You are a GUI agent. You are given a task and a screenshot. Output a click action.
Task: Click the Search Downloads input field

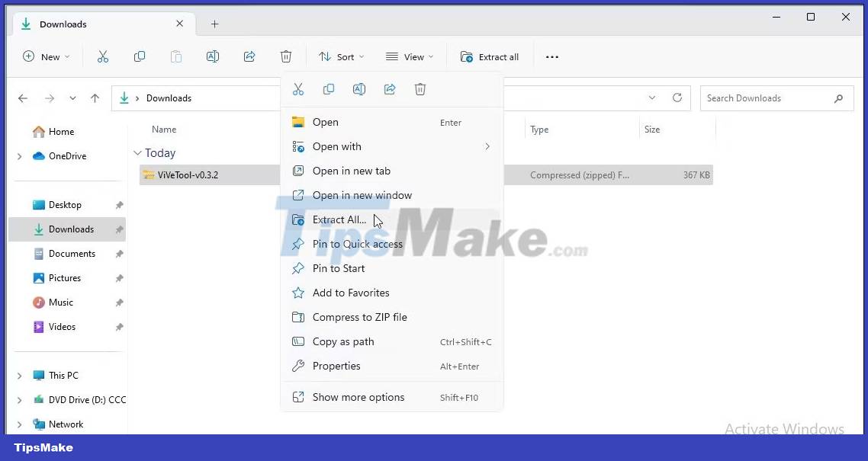[770, 98]
